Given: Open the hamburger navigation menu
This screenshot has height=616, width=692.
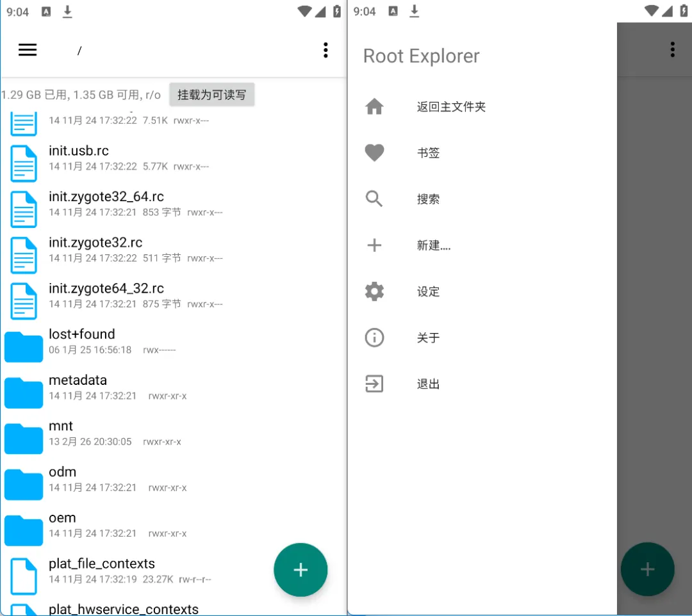Looking at the screenshot, I should [28, 50].
